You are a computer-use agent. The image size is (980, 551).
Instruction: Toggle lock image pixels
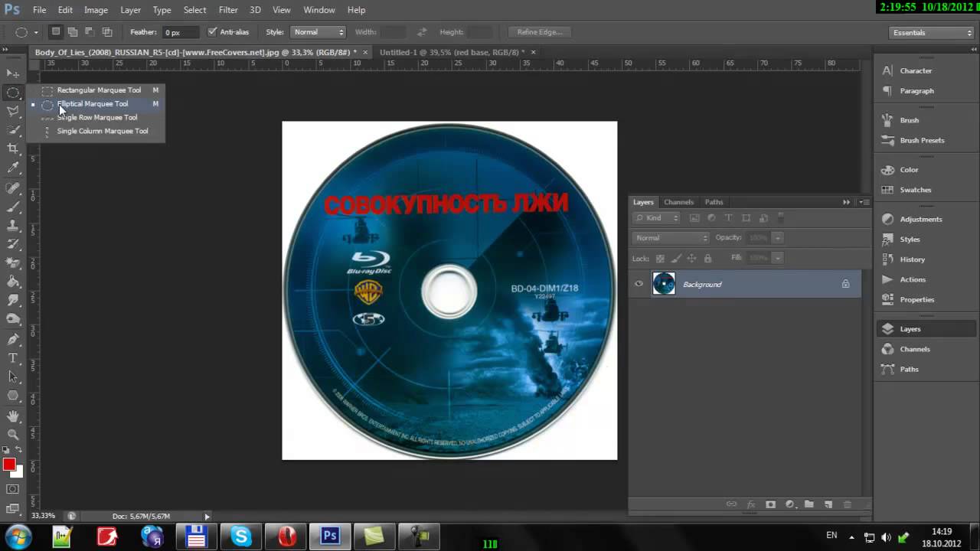[x=676, y=259]
